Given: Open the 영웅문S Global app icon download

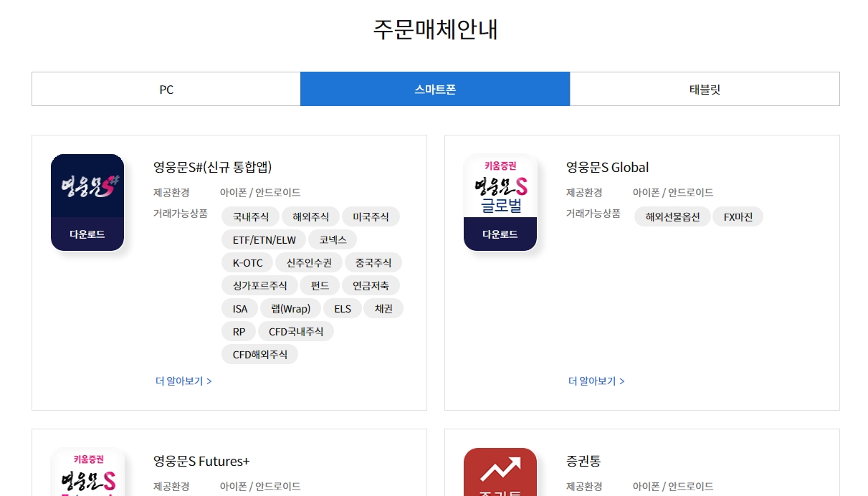Looking at the screenshot, I should (x=500, y=202).
